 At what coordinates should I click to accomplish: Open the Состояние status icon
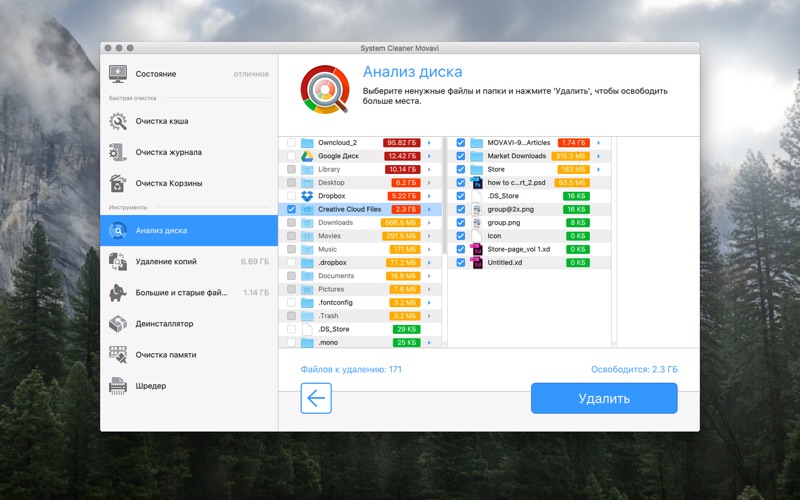point(118,74)
